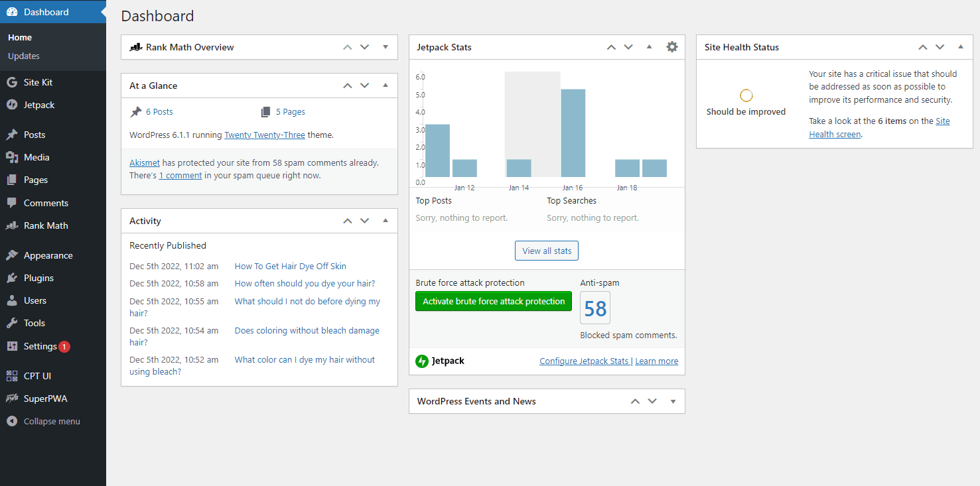Click the Posts pushpin icon in sidebar

(x=12, y=135)
